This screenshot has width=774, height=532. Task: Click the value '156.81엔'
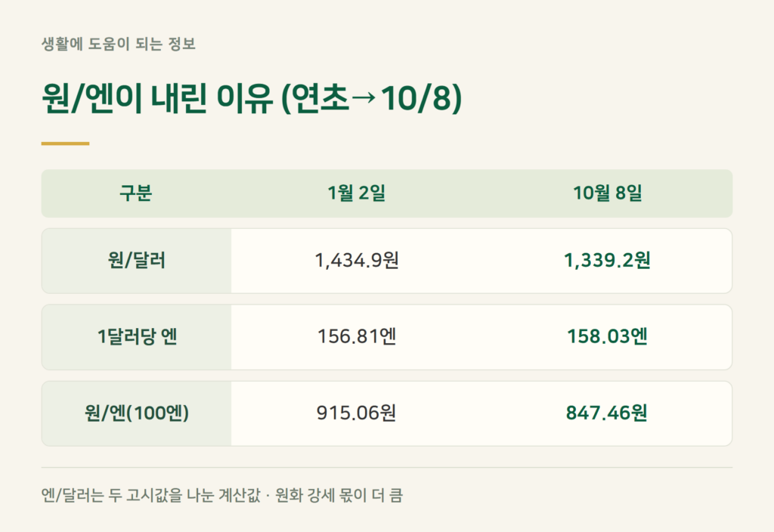357,336
